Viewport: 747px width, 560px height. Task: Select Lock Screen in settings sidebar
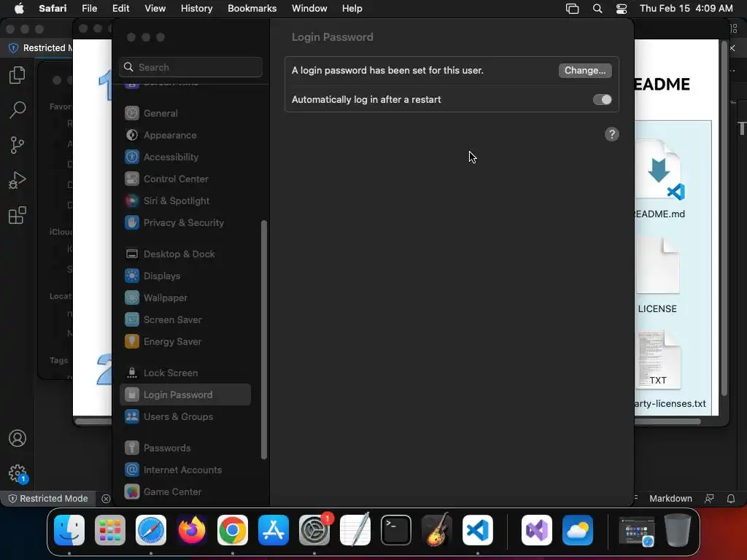pyautogui.click(x=185, y=373)
